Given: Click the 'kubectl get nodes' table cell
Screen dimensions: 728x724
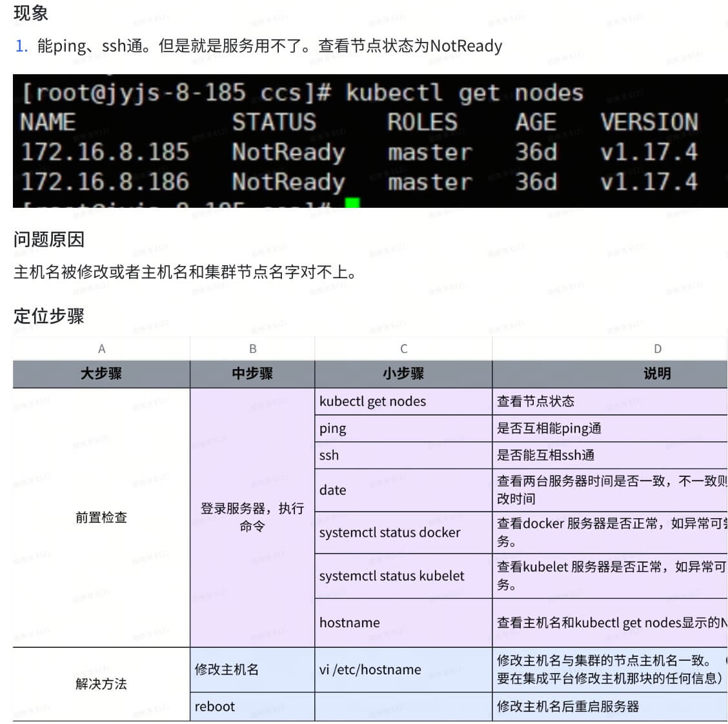Looking at the screenshot, I should [x=403, y=401].
